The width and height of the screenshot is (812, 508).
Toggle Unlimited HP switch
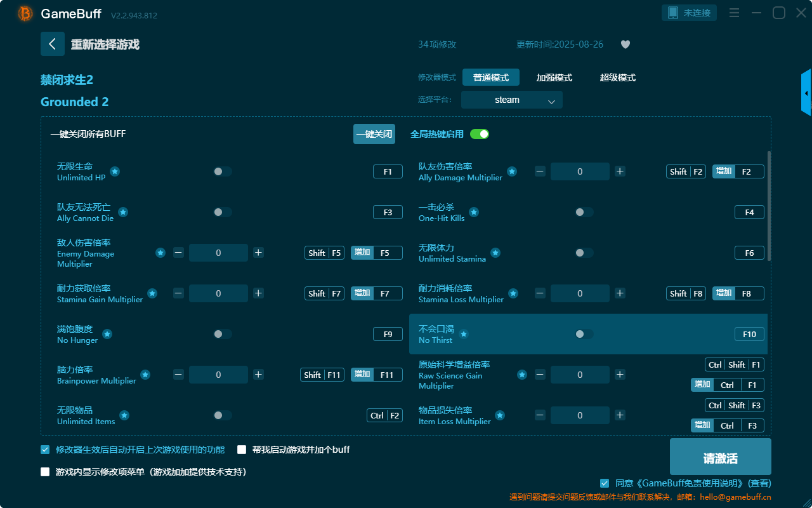[x=222, y=171]
